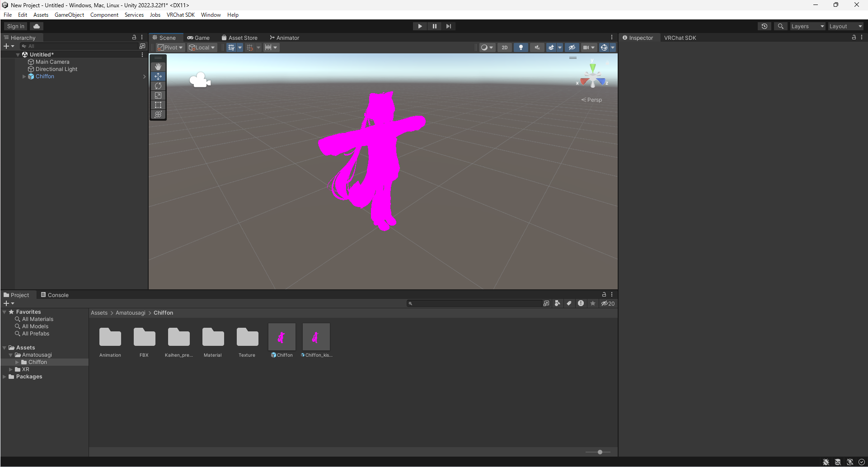The height and width of the screenshot is (467, 868).
Task: Toggle 2D view mode in the Scene view
Action: tap(504, 47)
